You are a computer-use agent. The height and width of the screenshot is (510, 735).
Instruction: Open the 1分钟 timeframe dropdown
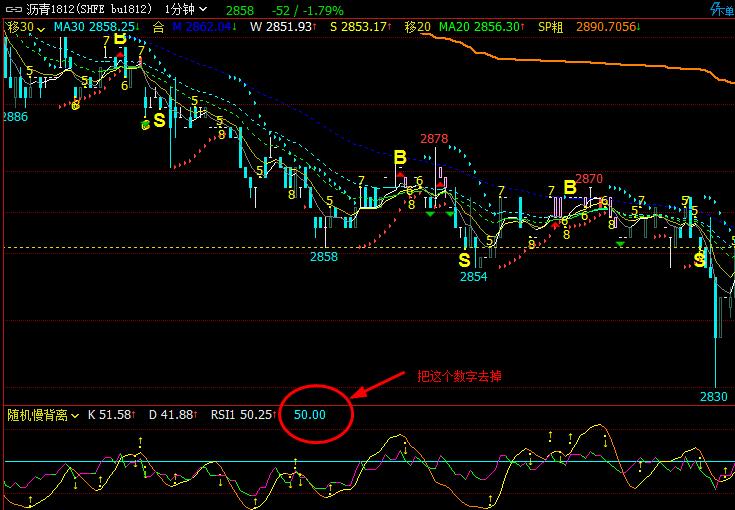tap(186, 9)
